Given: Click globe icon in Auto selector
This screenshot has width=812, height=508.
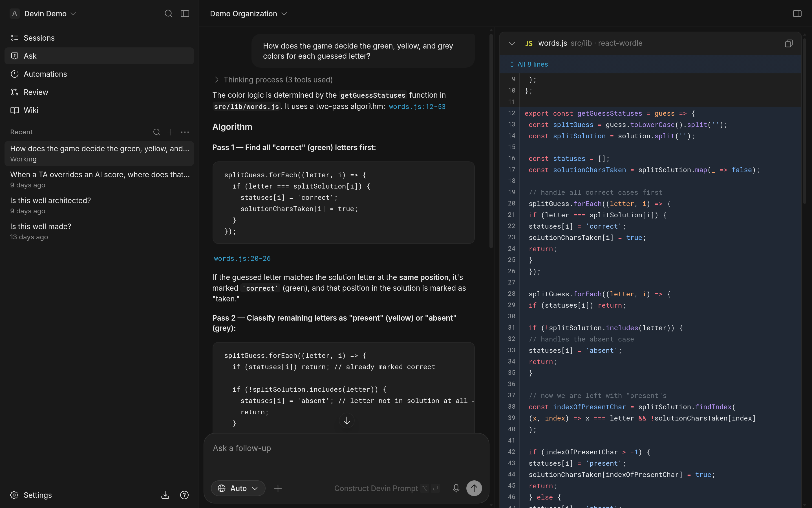Looking at the screenshot, I should (221, 488).
